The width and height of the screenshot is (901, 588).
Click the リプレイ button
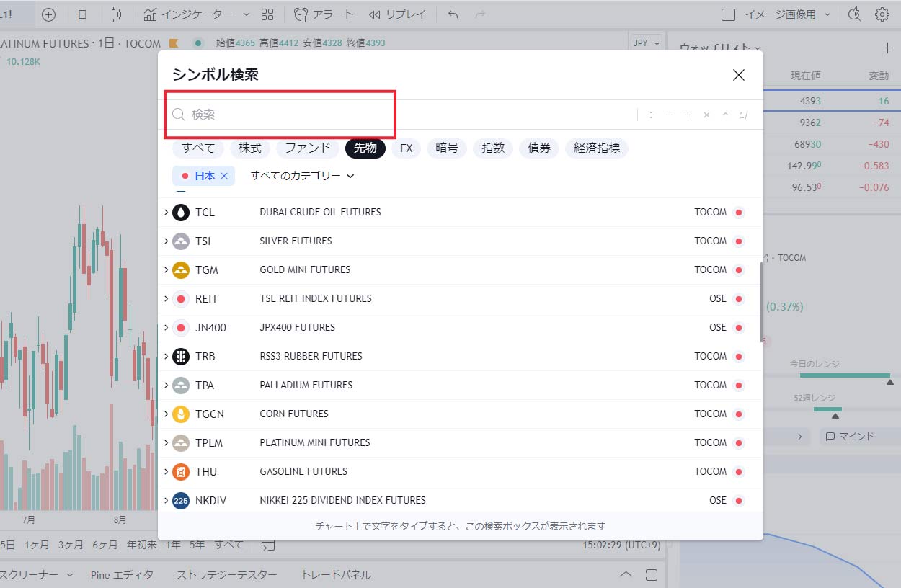click(x=397, y=14)
